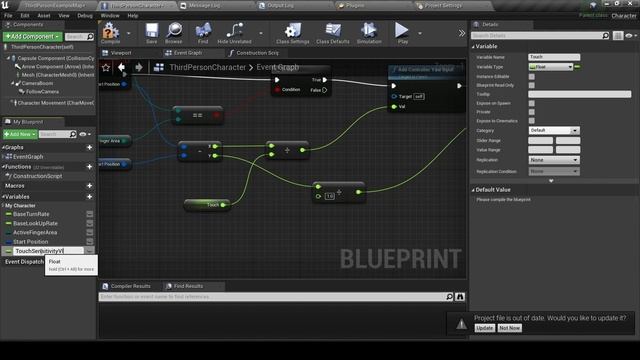Click ThirdPersonCharacter breadcrumb link

coord(208,67)
